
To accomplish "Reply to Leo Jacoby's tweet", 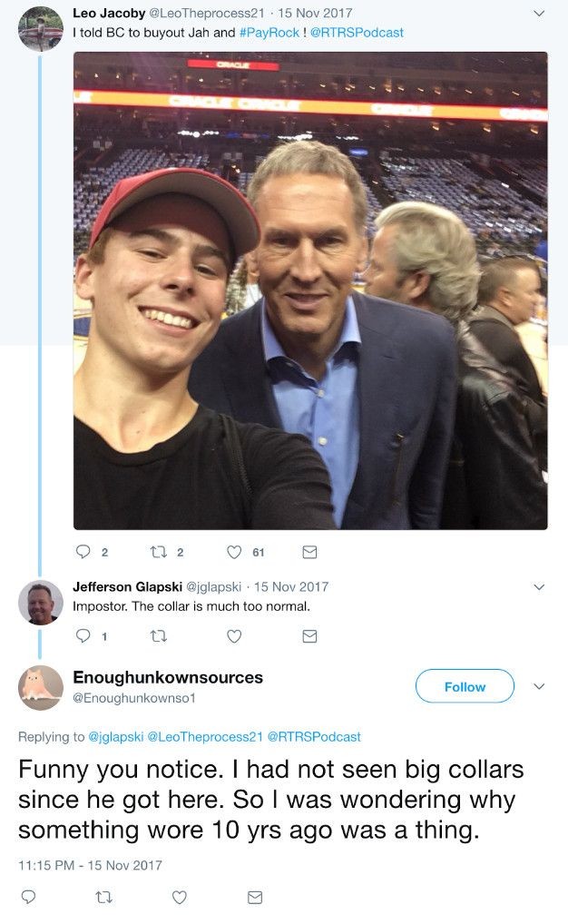I will [83, 552].
